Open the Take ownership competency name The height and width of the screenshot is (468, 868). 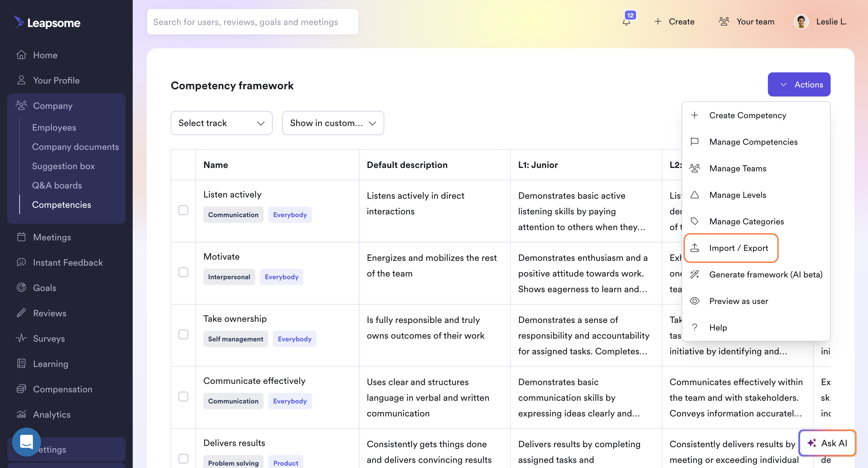click(235, 318)
